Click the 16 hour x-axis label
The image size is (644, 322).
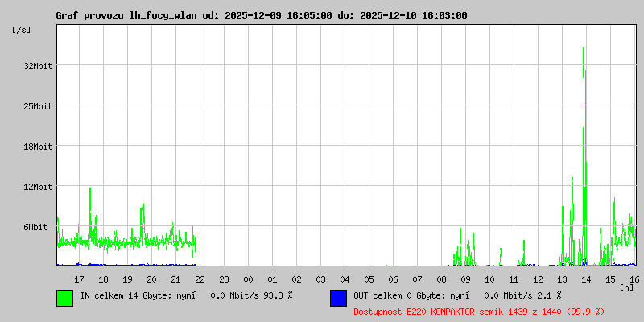click(634, 279)
